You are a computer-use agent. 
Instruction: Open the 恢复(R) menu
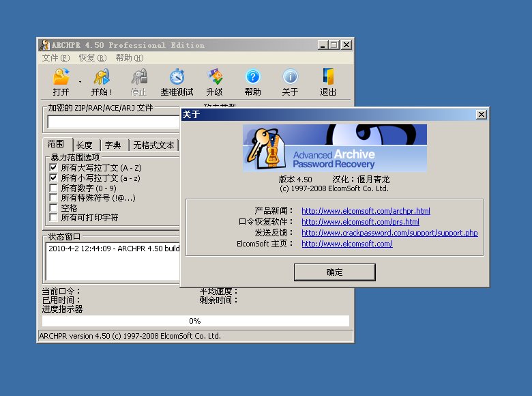tap(92, 58)
